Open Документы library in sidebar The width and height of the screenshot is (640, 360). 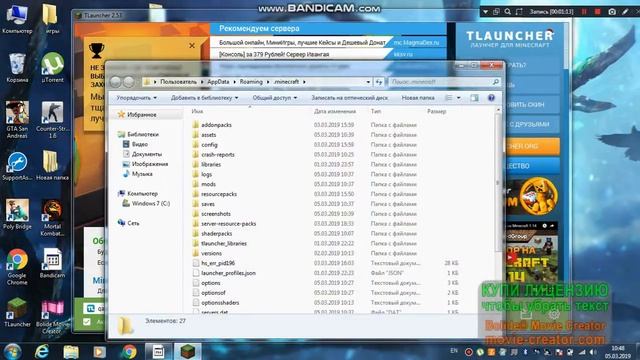[x=147, y=154]
